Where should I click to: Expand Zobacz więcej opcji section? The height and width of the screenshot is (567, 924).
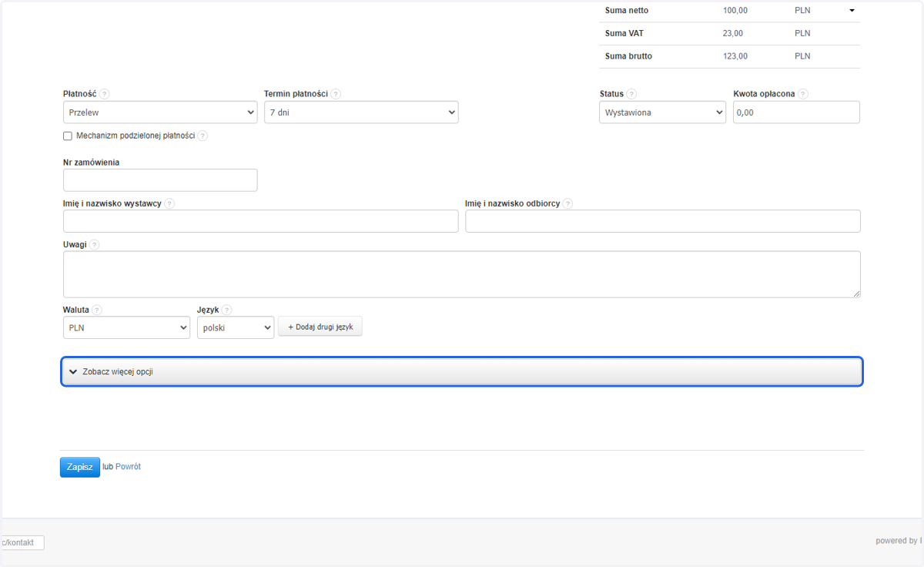point(462,371)
